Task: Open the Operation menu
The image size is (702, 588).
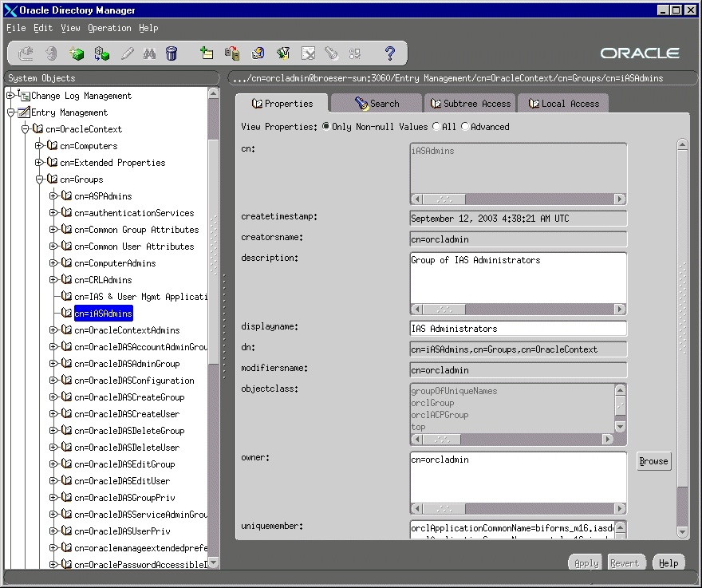Action: (x=109, y=28)
